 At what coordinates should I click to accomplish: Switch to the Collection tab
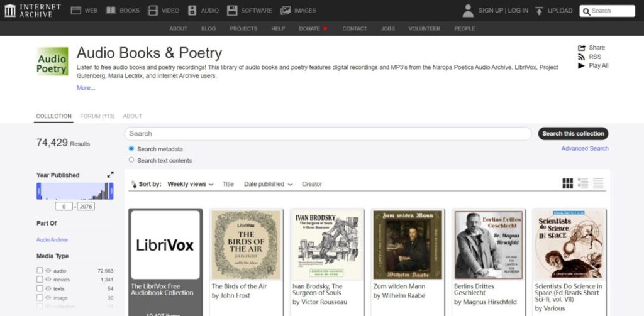tap(54, 116)
